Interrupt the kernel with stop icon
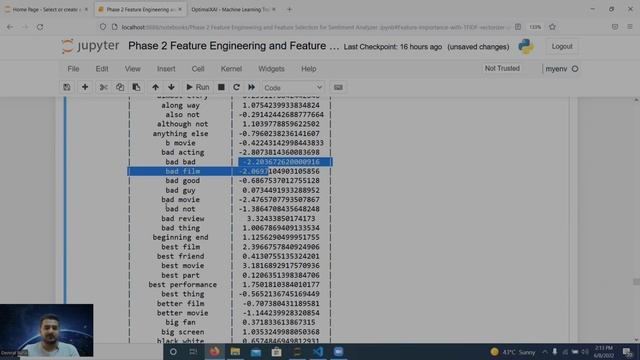The height and width of the screenshot is (360, 640). (221, 87)
